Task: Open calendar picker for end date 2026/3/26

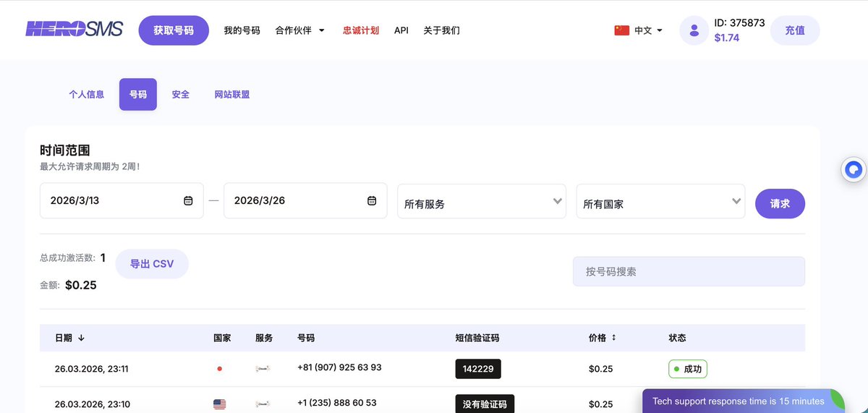Action: tap(372, 200)
